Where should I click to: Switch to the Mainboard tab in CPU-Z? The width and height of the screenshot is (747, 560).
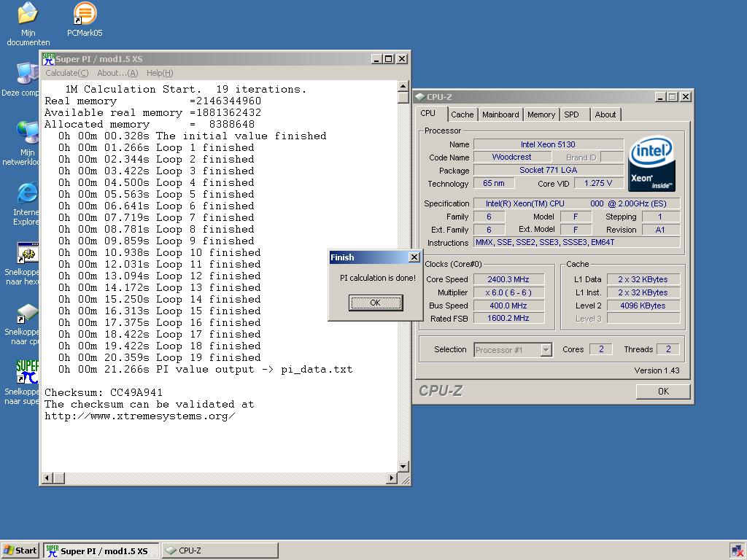click(x=500, y=114)
